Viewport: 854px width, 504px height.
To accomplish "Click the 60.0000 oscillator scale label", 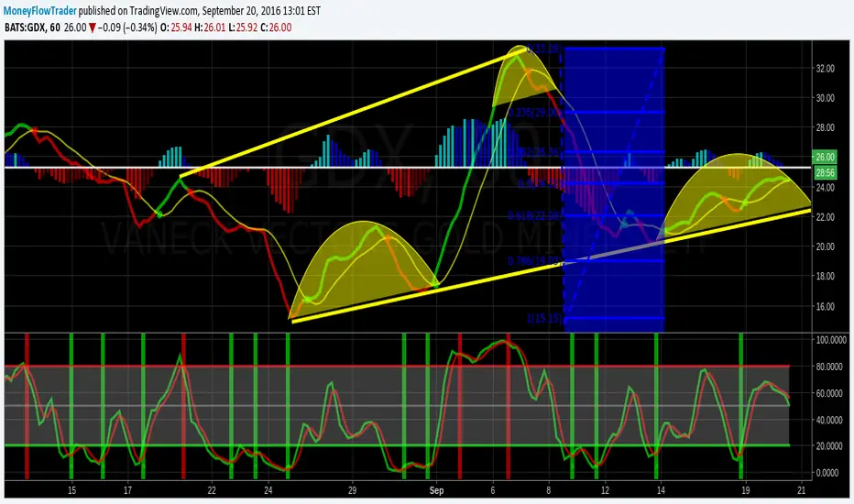I will [831, 393].
